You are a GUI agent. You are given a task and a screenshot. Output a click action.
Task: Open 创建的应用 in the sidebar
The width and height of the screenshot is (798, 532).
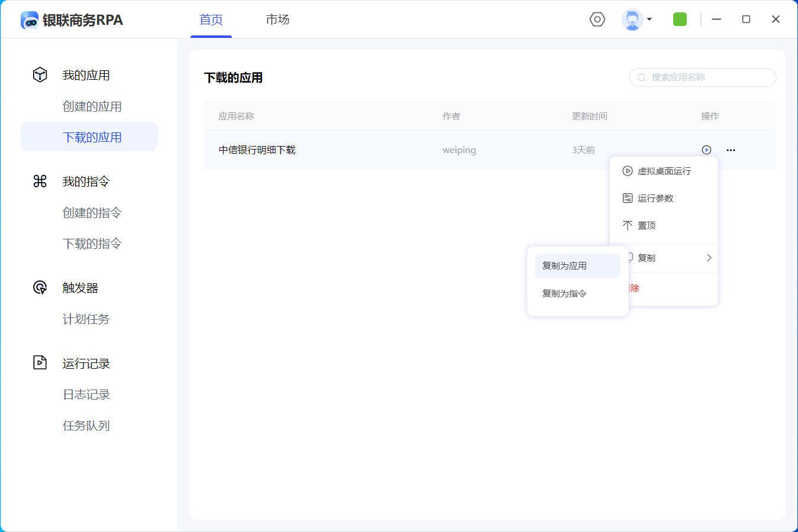click(92, 106)
